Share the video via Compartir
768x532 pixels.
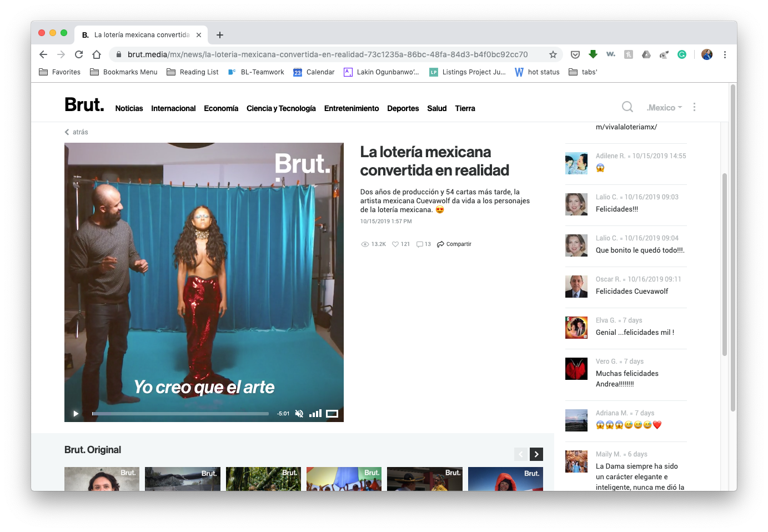454,244
